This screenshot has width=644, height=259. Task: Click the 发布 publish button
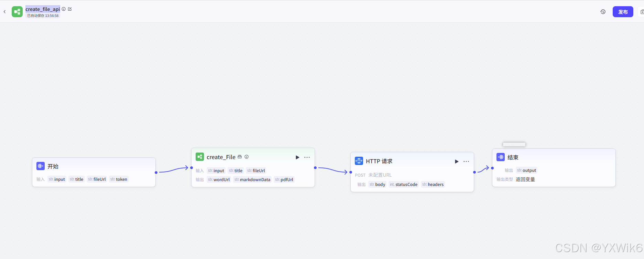point(623,12)
